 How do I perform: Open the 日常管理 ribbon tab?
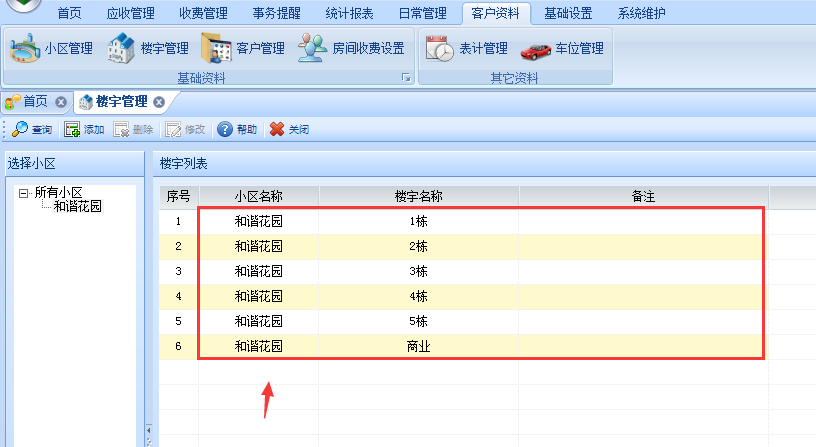[423, 13]
